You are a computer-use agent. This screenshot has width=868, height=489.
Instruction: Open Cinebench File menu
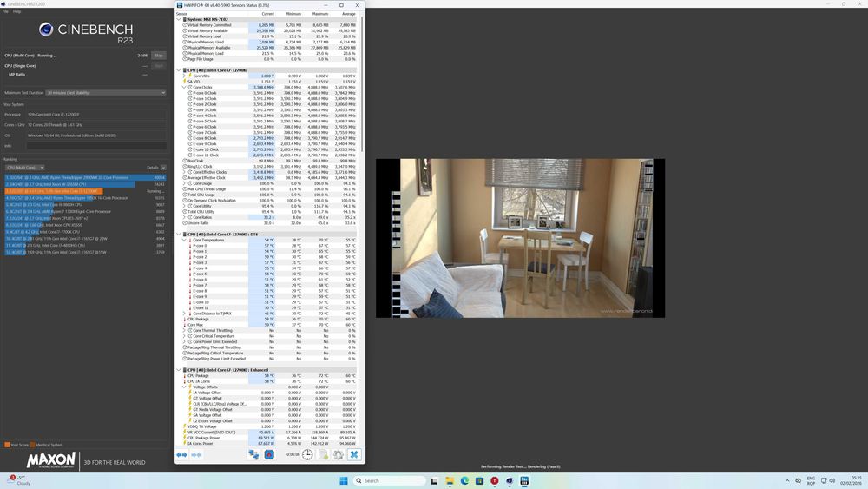[x=5, y=11]
